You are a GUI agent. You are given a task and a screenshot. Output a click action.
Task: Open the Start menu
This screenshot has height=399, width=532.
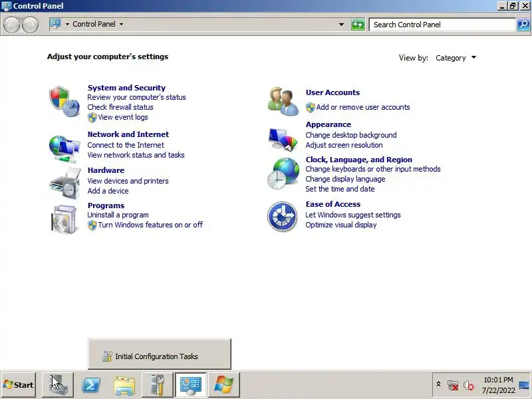[x=19, y=385]
